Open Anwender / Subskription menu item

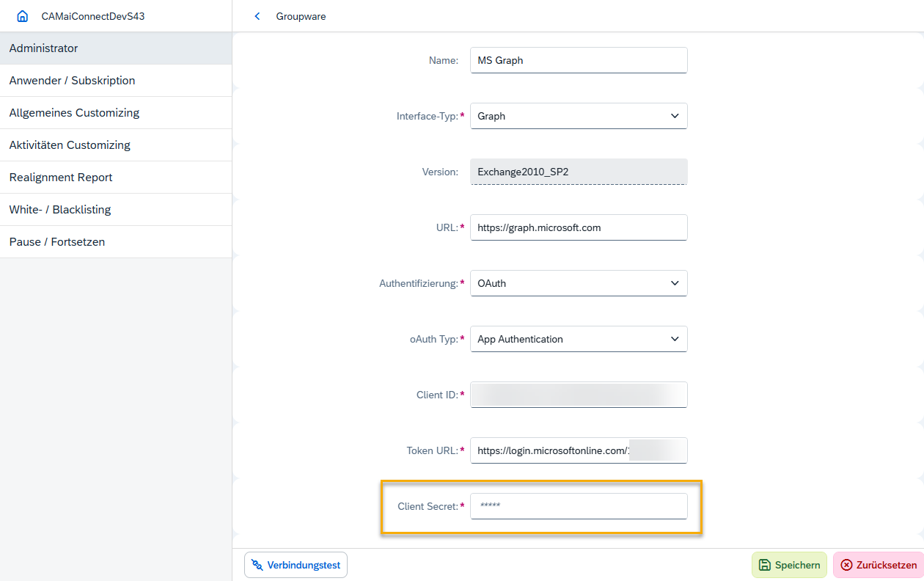[x=116, y=81]
